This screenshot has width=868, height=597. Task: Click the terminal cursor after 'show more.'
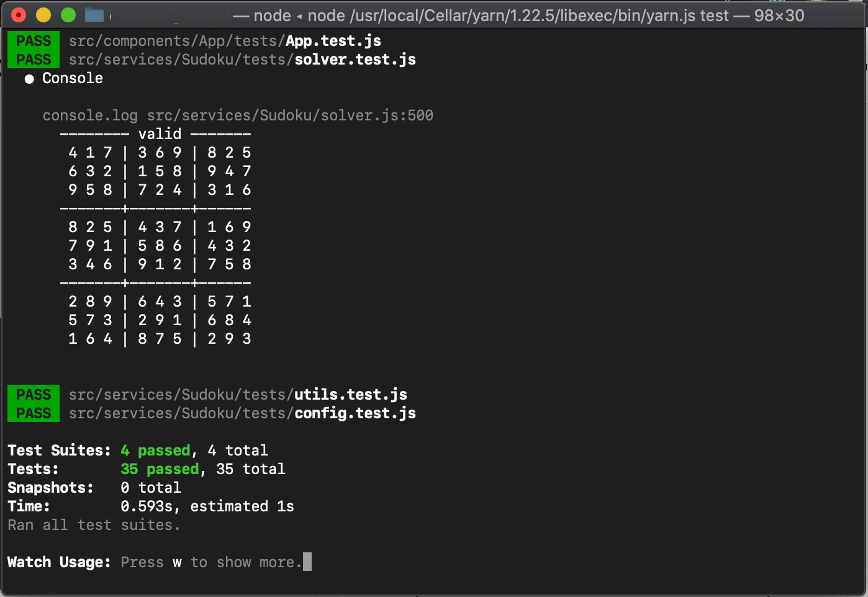pyautogui.click(x=307, y=562)
